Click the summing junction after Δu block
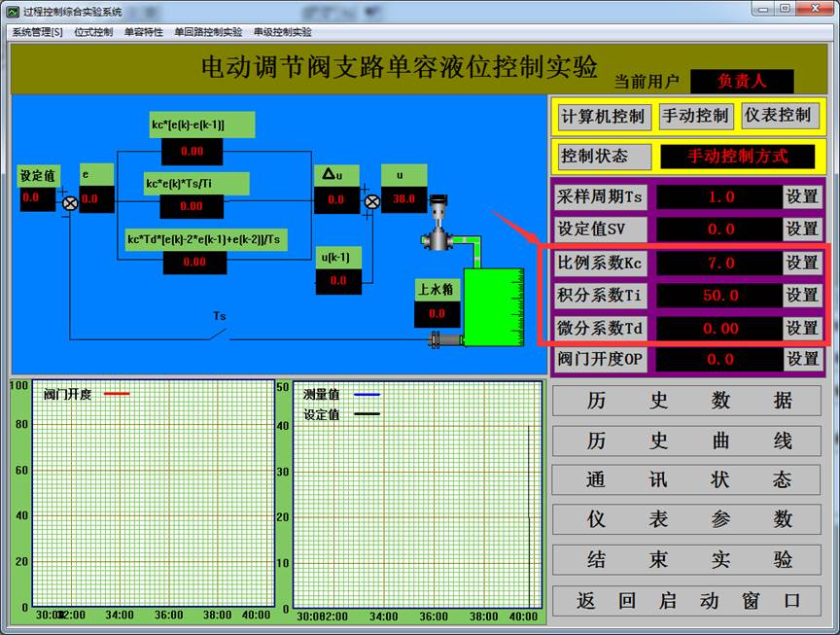This screenshot has height=635, width=840. pyautogui.click(x=371, y=202)
